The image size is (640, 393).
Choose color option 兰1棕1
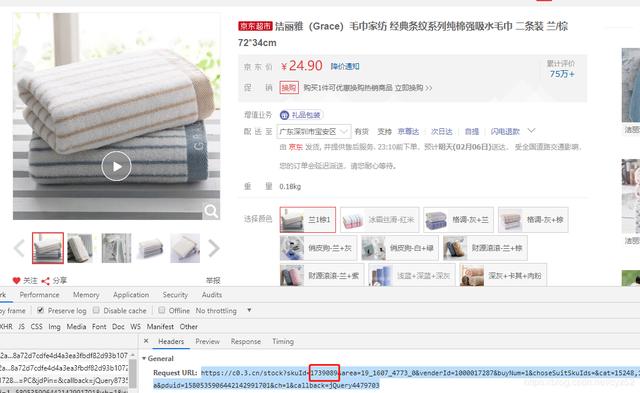point(308,220)
